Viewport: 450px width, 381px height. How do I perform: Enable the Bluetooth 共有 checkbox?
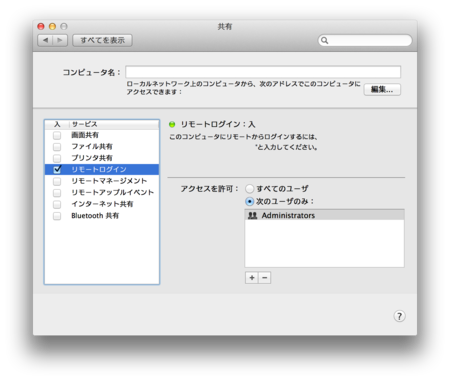tap(57, 216)
